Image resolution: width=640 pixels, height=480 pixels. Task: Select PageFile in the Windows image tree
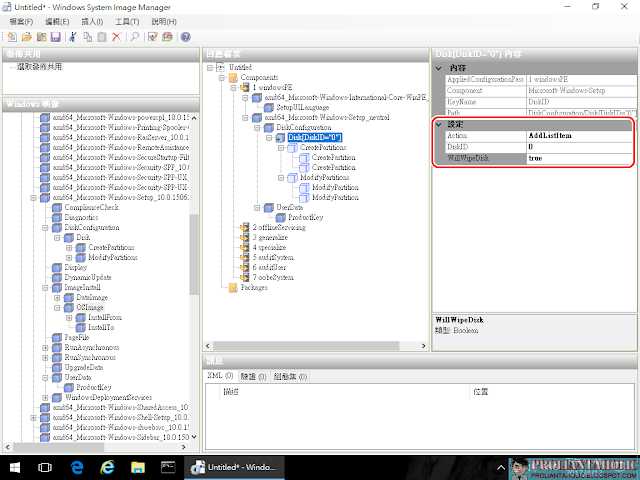point(77,338)
